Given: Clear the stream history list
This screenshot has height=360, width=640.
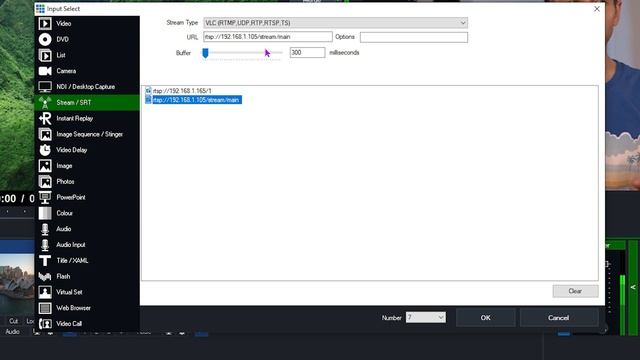Looking at the screenshot, I should [x=576, y=291].
